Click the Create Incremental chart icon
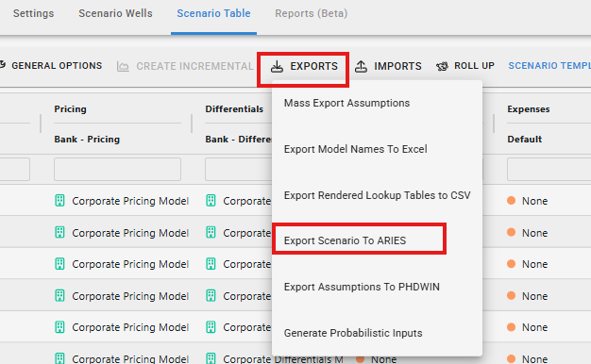Viewport: 591px width, 364px height. [123, 67]
